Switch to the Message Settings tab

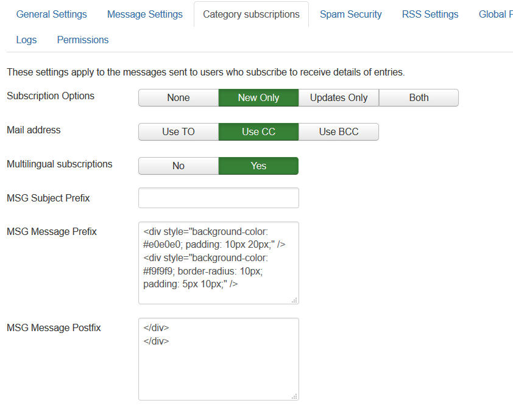click(144, 14)
